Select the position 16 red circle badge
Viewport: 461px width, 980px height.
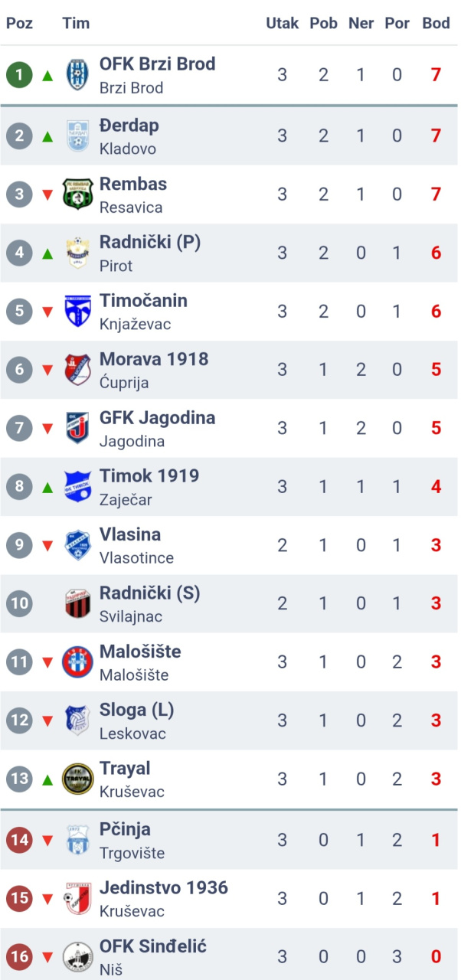[19, 957]
